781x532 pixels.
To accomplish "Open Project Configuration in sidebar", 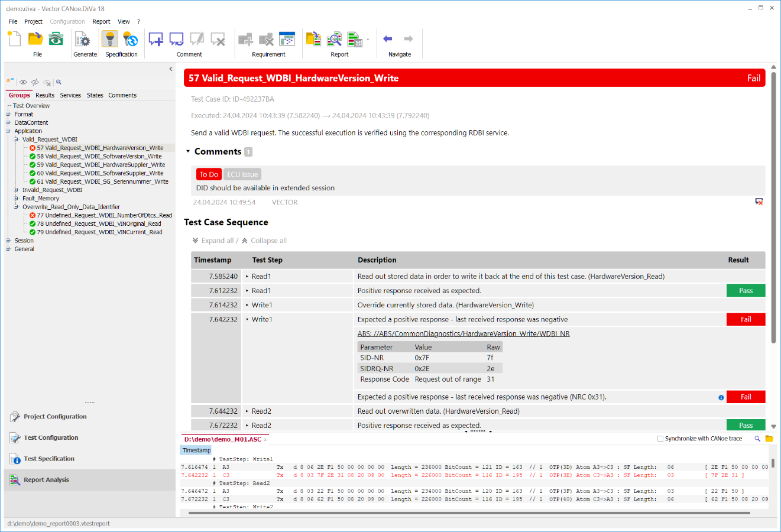I will click(x=55, y=417).
